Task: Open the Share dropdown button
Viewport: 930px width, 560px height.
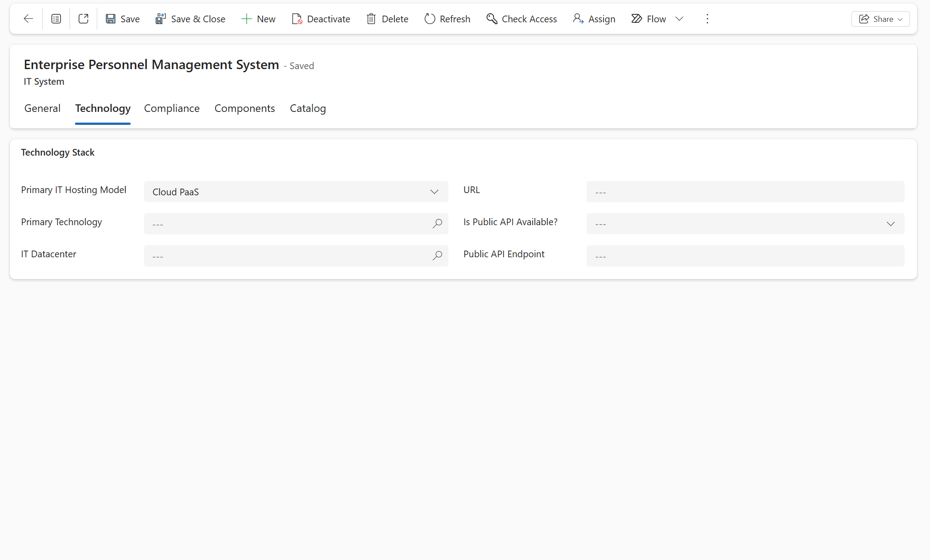Action: pyautogui.click(x=880, y=19)
